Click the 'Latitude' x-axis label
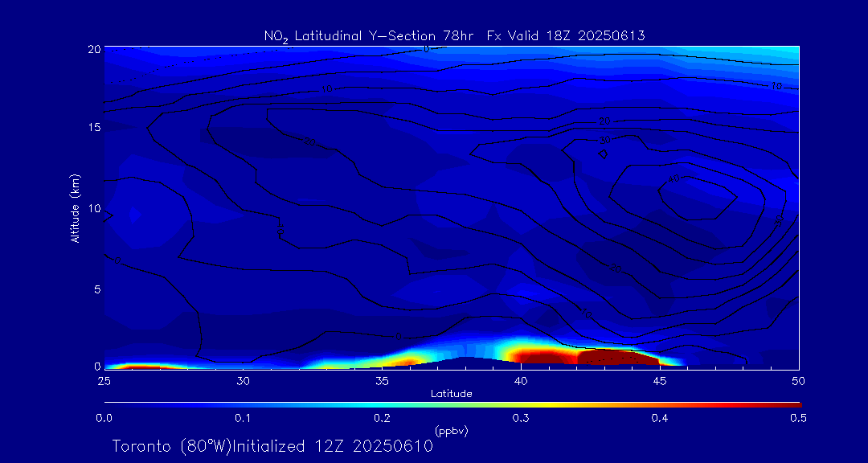This screenshot has height=463, width=868. [452, 395]
